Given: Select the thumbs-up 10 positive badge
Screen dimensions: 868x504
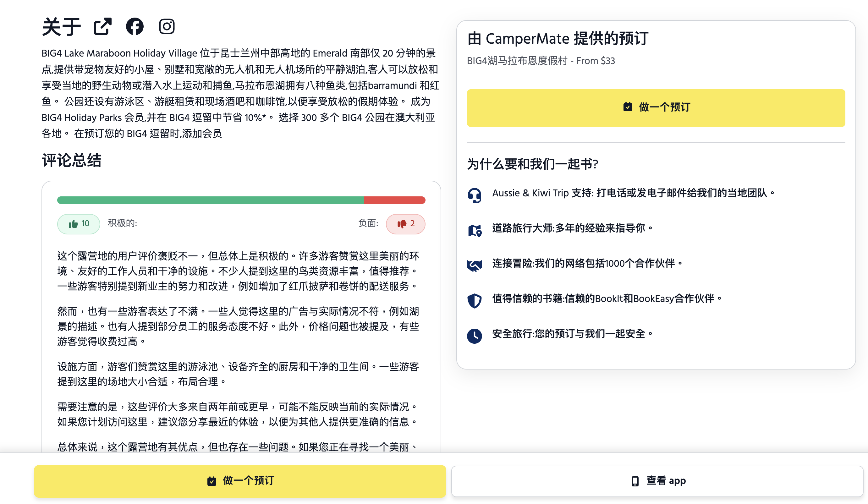Looking at the screenshot, I should 79,224.
